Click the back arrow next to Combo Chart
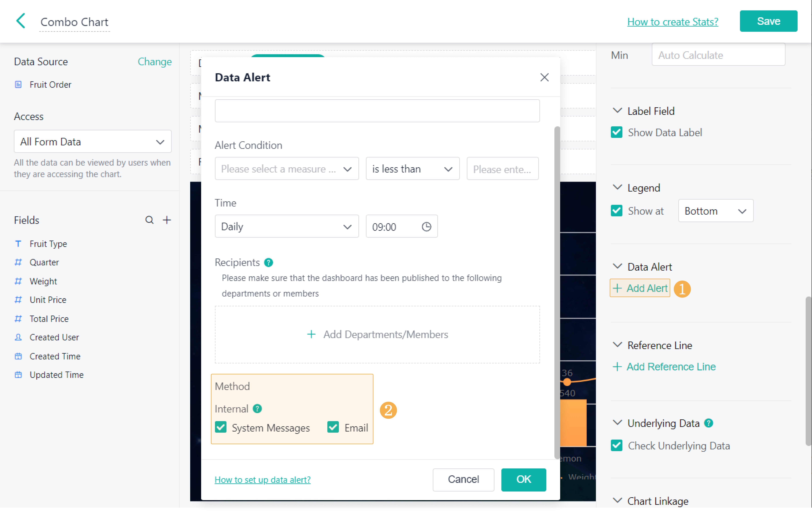The width and height of the screenshot is (812, 514). (x=21, y=21)
